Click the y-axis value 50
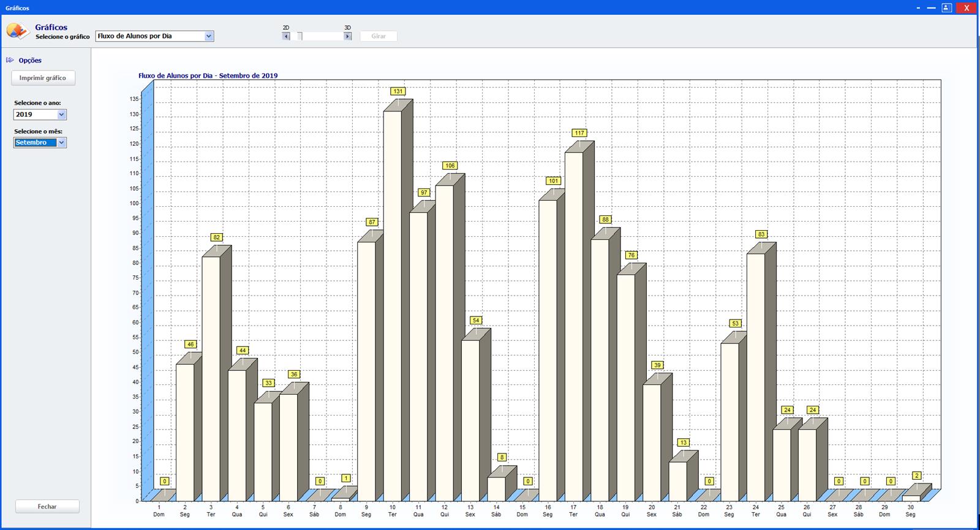Screen dimensions: 980x530 (x=135, y=352)
